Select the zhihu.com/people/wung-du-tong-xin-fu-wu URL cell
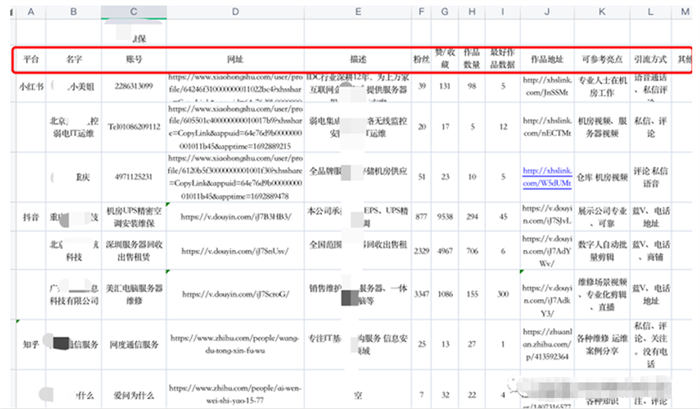This screenshot has width=700, height=409. click(x=235, y=344)
